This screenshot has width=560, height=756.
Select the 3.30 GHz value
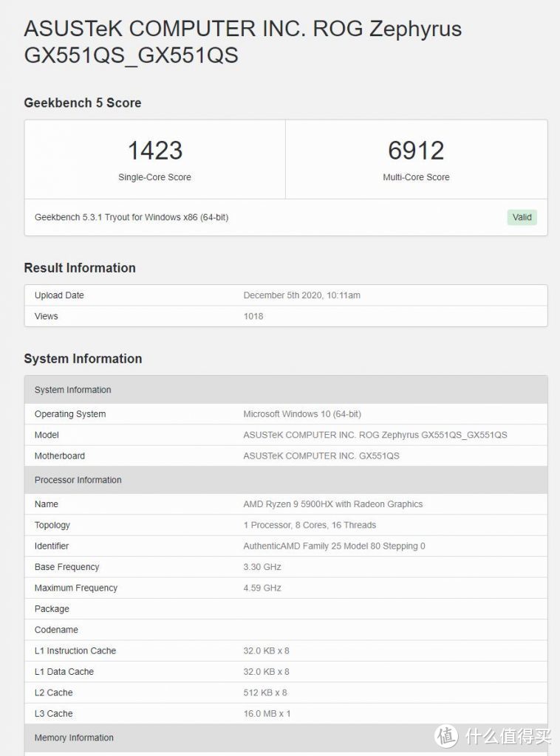click(262, 567)
